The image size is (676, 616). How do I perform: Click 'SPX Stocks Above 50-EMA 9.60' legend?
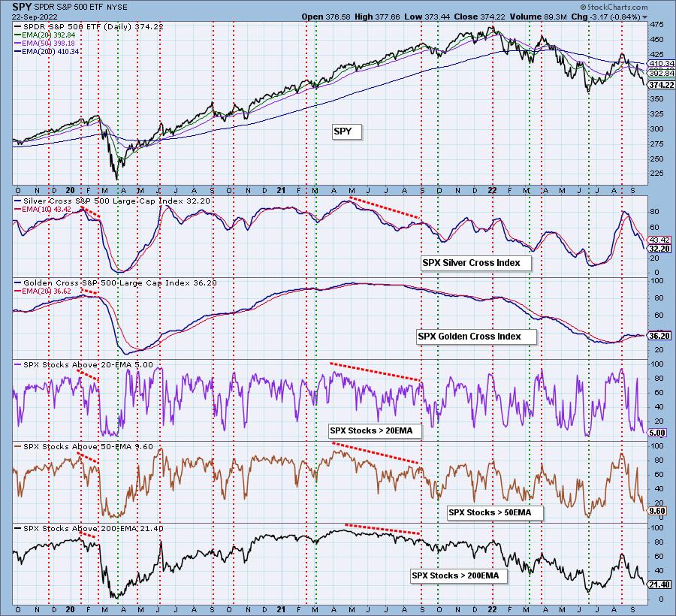pyautogui.click(x=83, y=446)
